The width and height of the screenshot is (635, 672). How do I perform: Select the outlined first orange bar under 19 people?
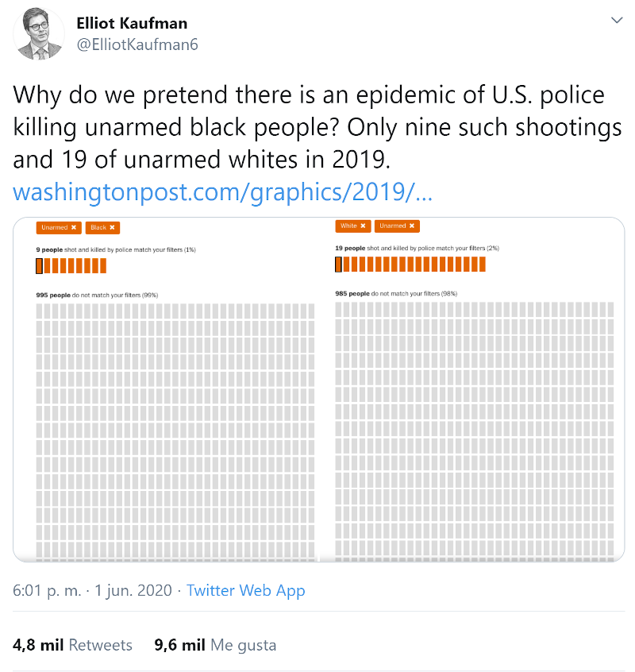point(339,264)
